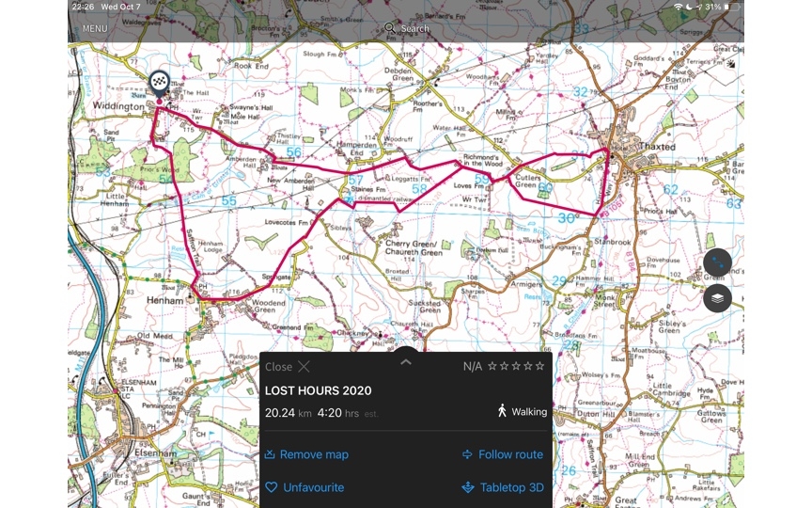Tap Follow route link
The height and width of the screenshot is (508, 812).
click(502, 454)
